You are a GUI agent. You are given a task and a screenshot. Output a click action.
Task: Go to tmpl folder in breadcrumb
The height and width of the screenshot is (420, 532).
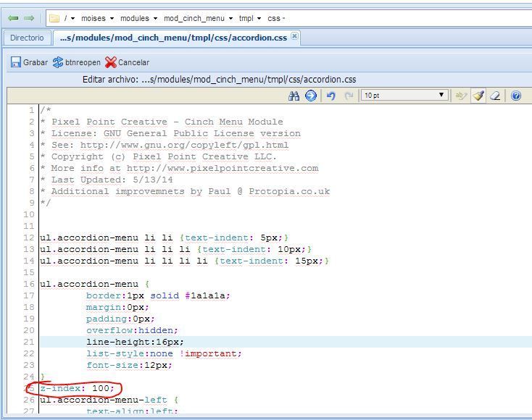pyautogui.click(x=246, y=18)
